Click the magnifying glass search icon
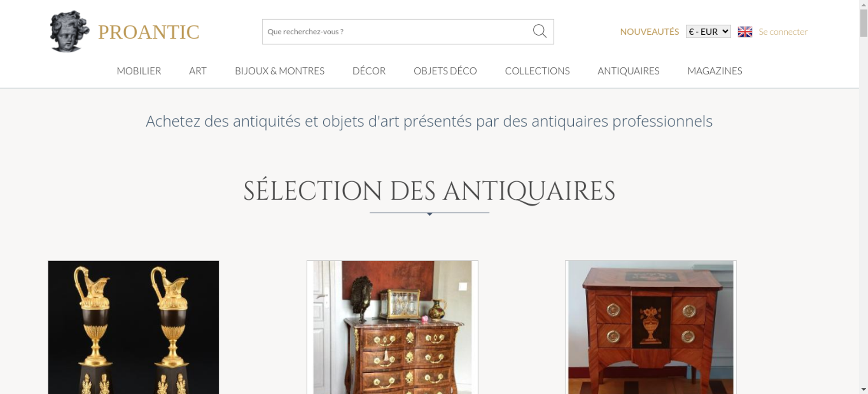The image size is (868, 394). pos(539,31)
